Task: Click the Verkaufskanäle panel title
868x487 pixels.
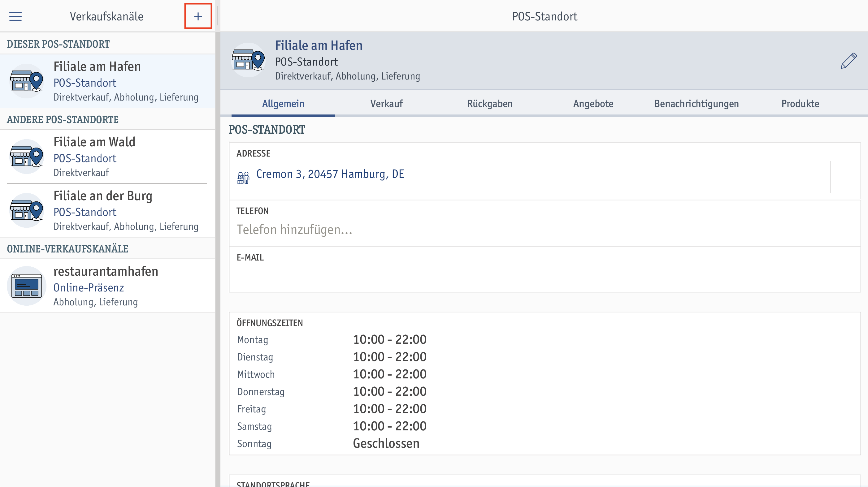Action: click(106, 16)
